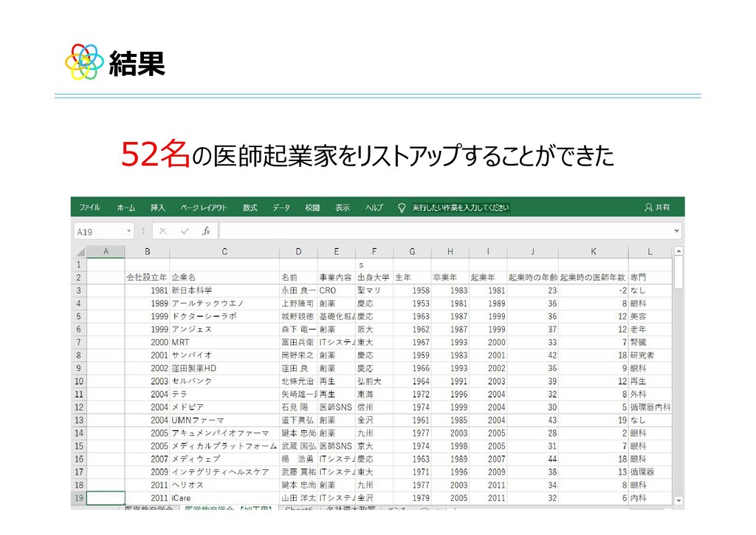Image resolution: width=756 pixels, height=535 pixels.
Task: Select column A header
Action: coord(106,251)
